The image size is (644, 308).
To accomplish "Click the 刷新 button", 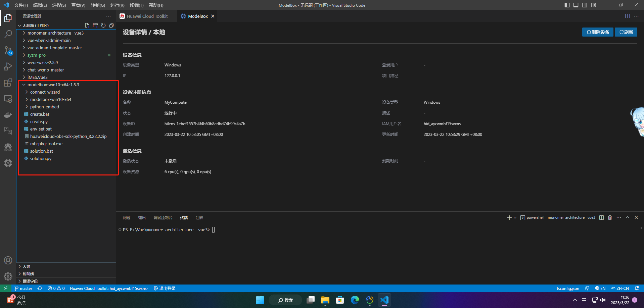I will (626, 32).
